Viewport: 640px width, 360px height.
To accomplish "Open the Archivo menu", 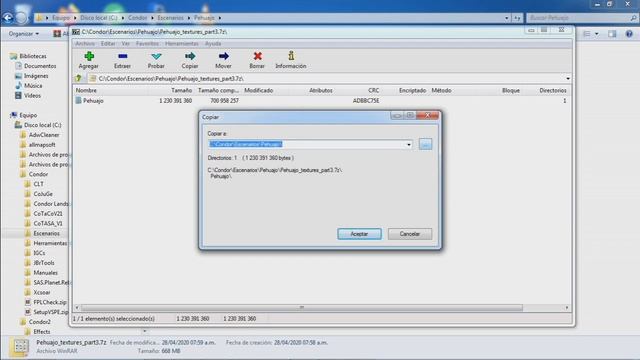I will [85, 43].
